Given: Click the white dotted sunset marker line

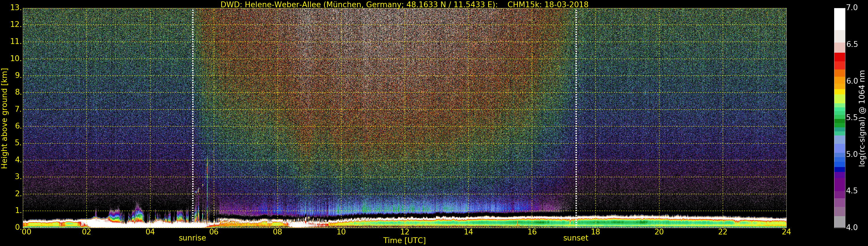Looking at the screenshot, I should pyautogui.click(x=576, y=101).
